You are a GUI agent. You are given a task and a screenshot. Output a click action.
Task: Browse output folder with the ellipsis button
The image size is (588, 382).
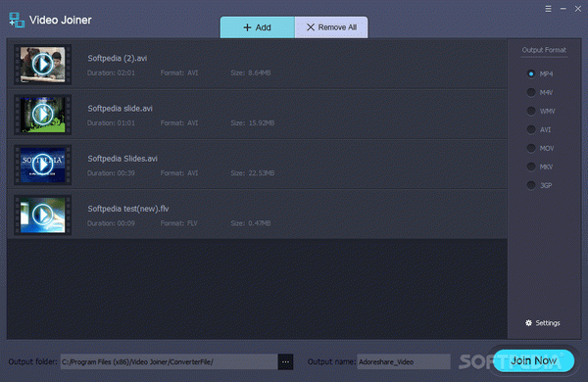(x=285, y=361)
